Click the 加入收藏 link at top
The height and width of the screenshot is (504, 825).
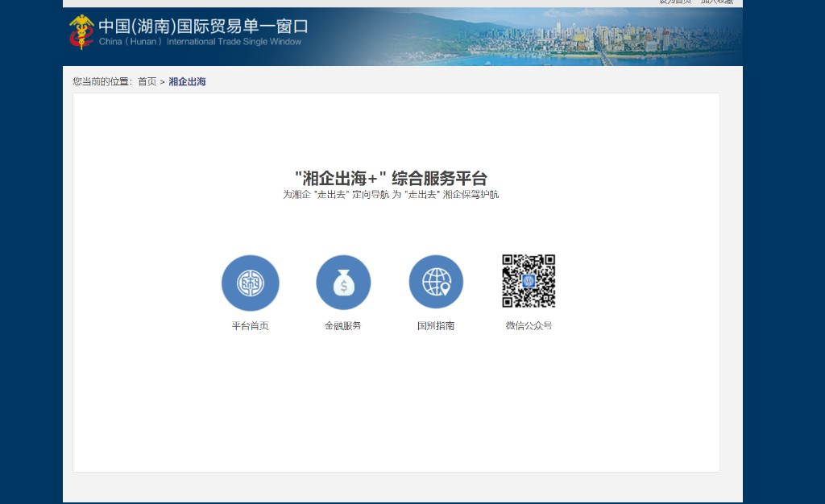(x=716, y=2)
